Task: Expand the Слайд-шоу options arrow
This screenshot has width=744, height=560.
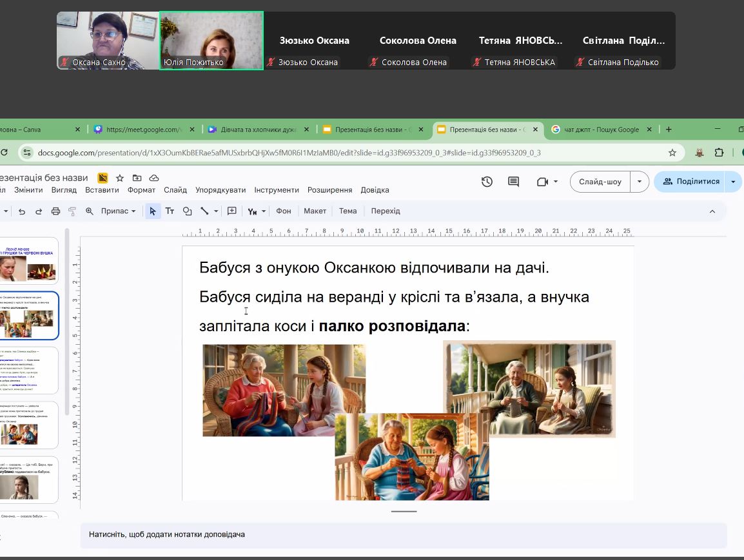Action: point(639,182)
